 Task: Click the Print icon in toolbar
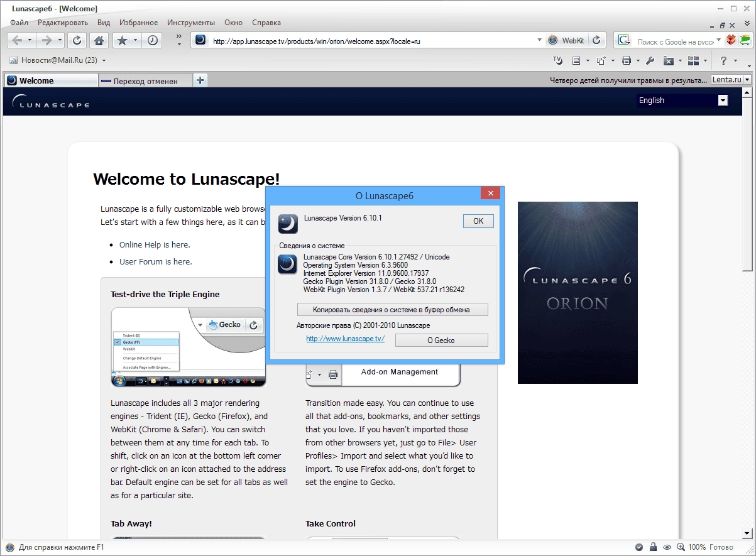point(627,61)
